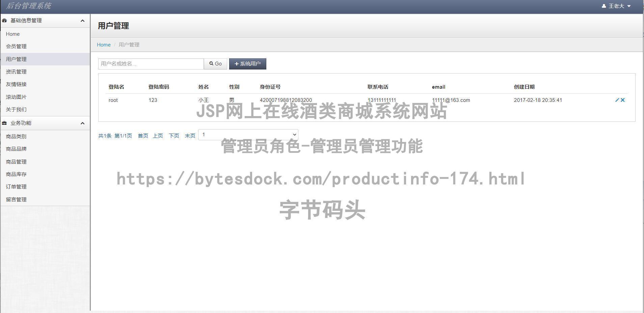Image resolution: width=644 pixels, height=313 pixels.
Task: Click 身份证号 column header
Action: tap(270, 87)
